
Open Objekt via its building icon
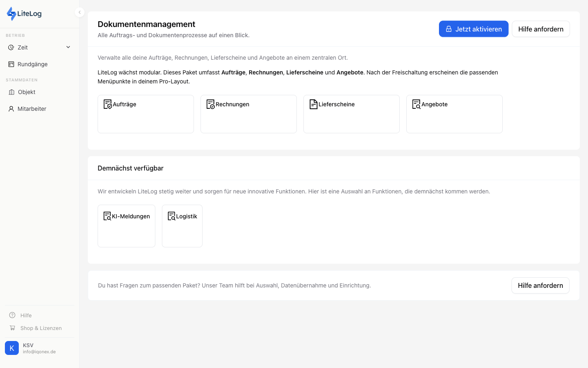pyautogui.click(x=10, y=92)
